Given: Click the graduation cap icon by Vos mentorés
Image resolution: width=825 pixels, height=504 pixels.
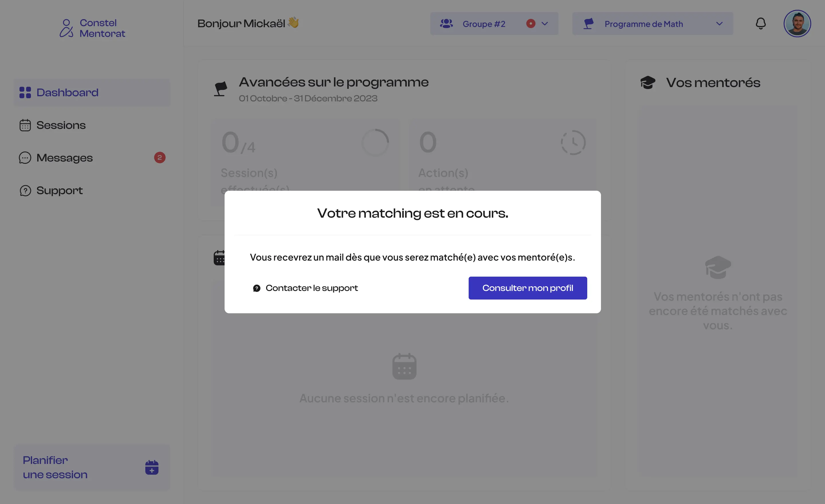Looking at the screenshot, I should tap(648, 83).
